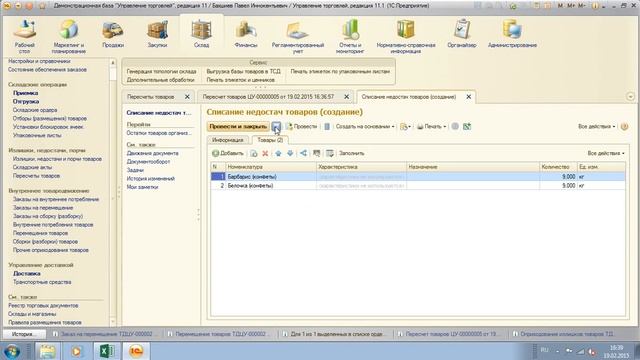This screenshot has height=360, width=640.
Task: Open the Excel taskbar icon
Action: pyautogui.click(x=107, y=351)
